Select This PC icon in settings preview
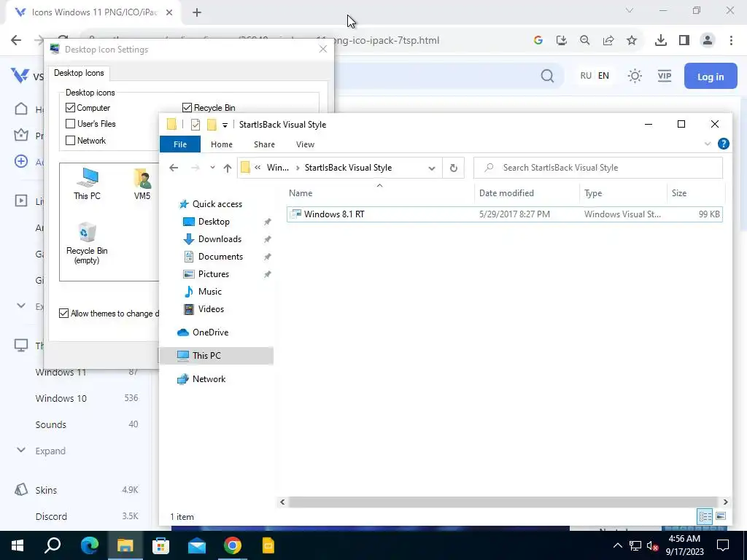This screenshot has height=560, width=747. click(88, 184)
